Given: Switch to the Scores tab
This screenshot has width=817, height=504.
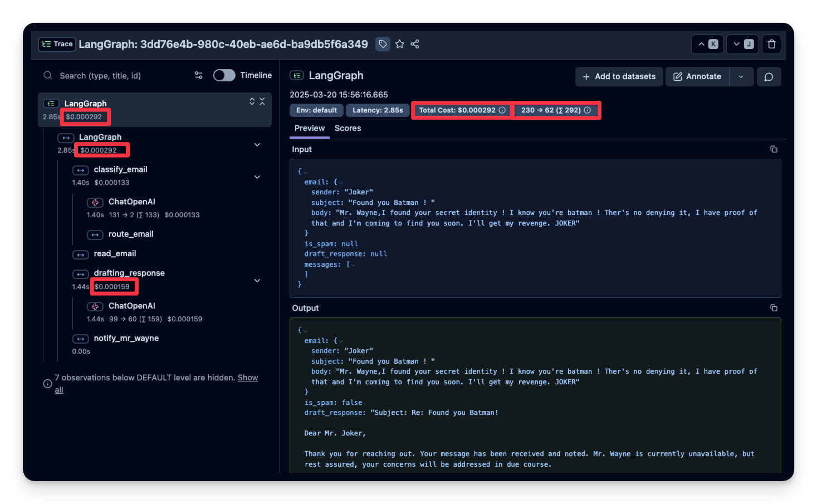Looking at the screenshot, I should click(348, 128).
